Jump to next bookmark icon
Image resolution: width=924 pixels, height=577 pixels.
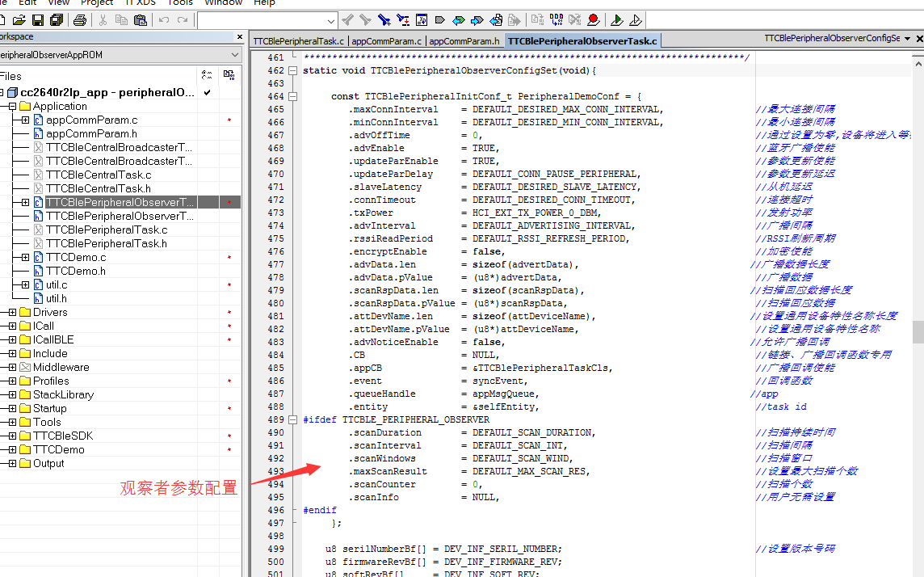click(x=477, y=21)
